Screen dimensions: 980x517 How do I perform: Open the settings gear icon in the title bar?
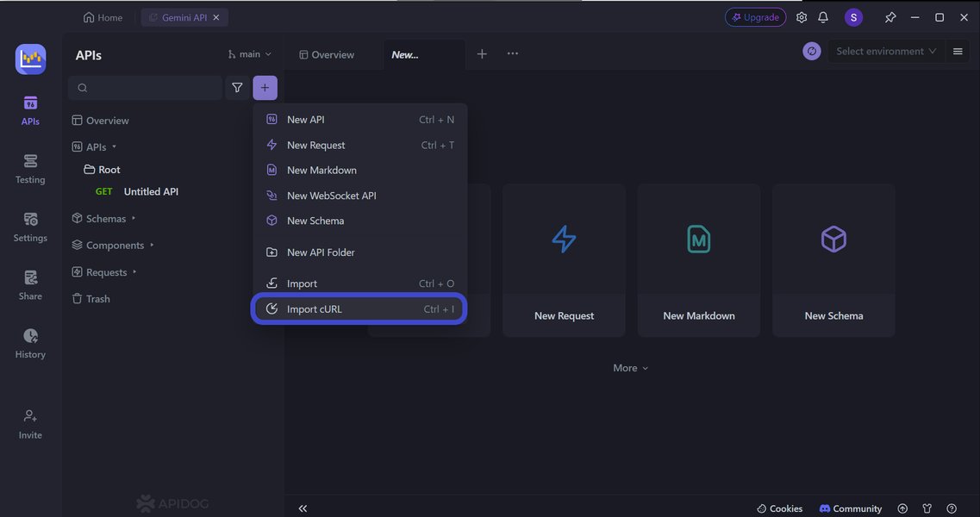(x=802, y=17)
